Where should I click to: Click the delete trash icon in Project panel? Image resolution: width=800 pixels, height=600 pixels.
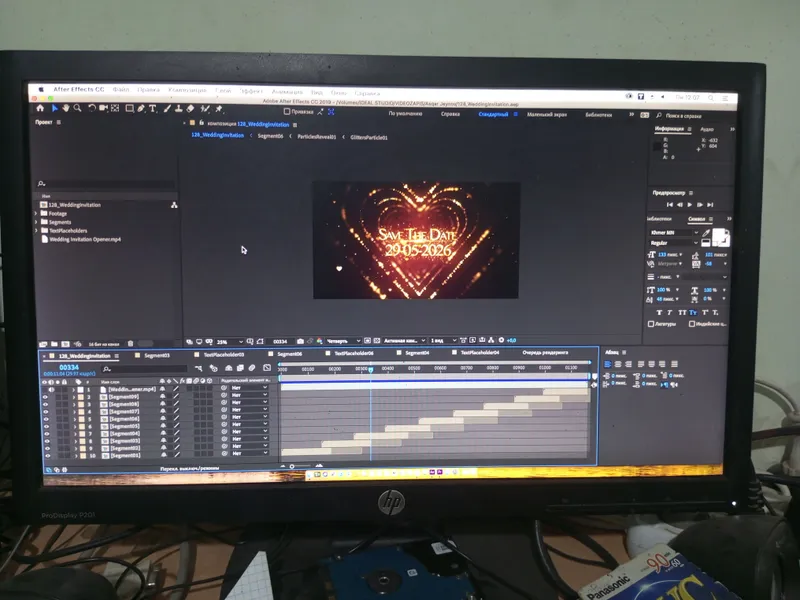(x=130, y=344)
